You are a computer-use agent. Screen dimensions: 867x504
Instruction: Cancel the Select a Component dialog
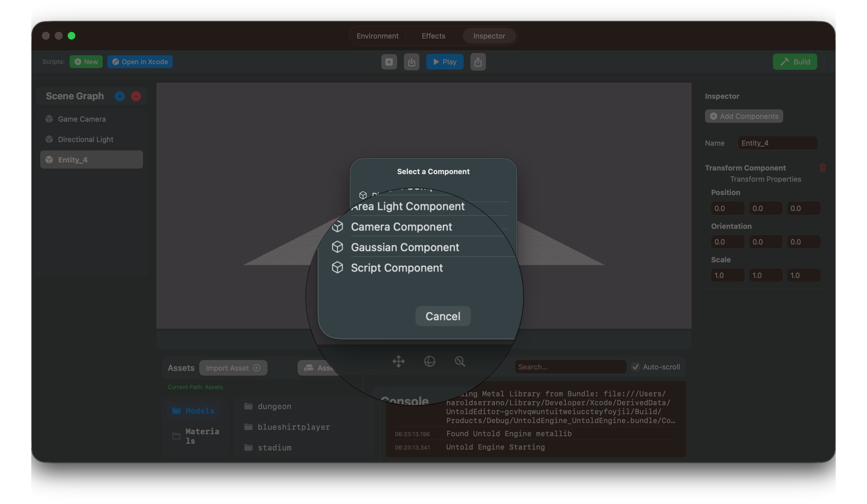click(443, 316)
